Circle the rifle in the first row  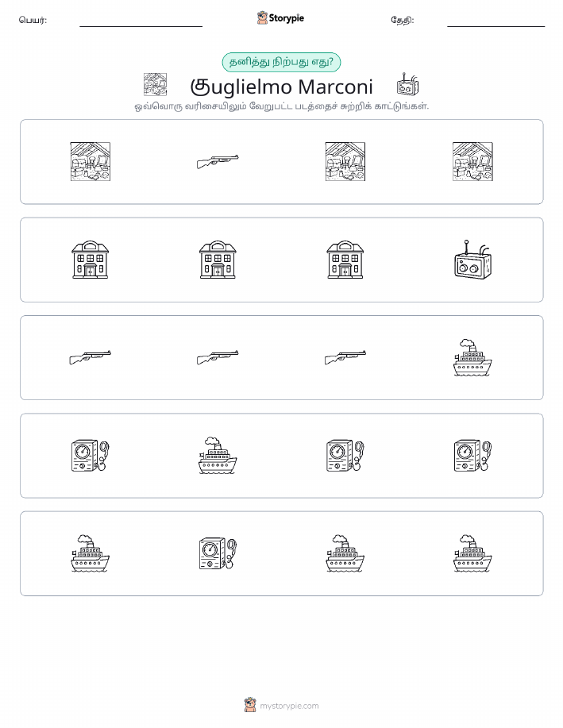(218, 162)
